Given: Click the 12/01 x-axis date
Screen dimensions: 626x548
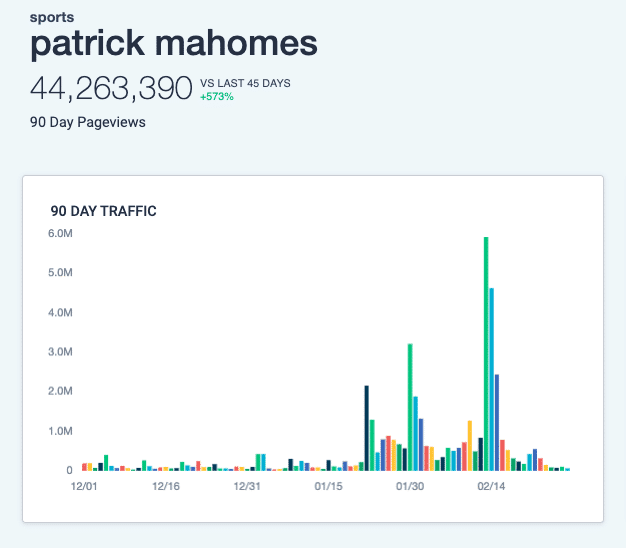Looking at the screenshot, I should click(84, 486).
